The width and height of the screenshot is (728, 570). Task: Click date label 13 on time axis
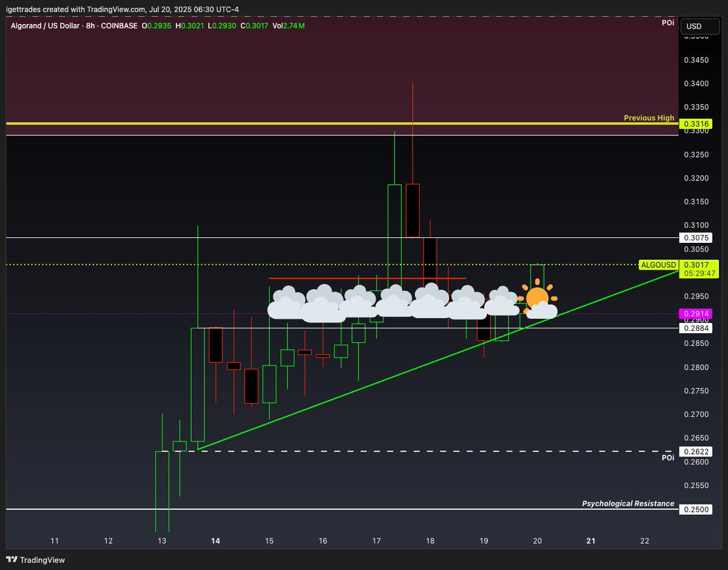[x=162, y=541]
